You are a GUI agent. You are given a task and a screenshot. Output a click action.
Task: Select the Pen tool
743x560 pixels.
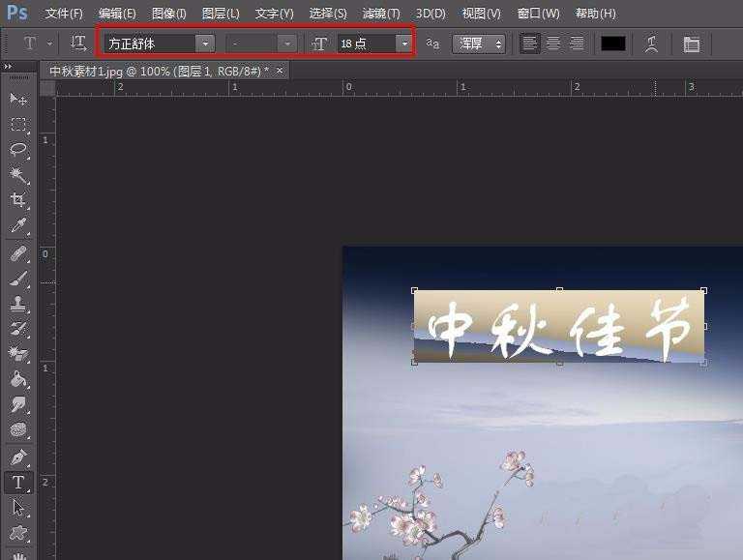click(18, 457)
